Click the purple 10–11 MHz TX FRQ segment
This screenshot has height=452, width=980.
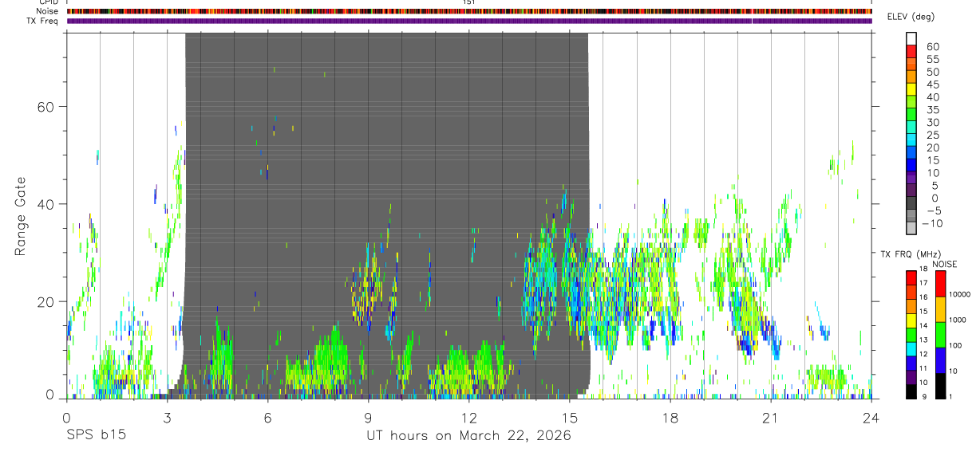(911, 377)
